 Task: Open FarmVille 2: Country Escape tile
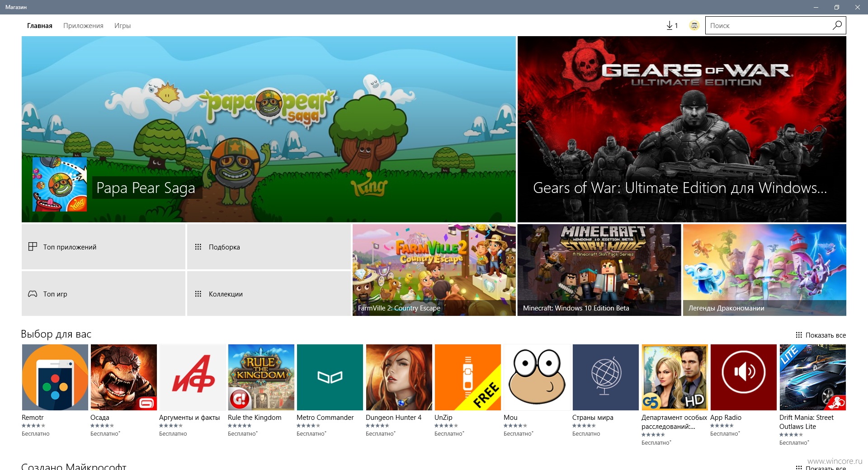point(434,270)
